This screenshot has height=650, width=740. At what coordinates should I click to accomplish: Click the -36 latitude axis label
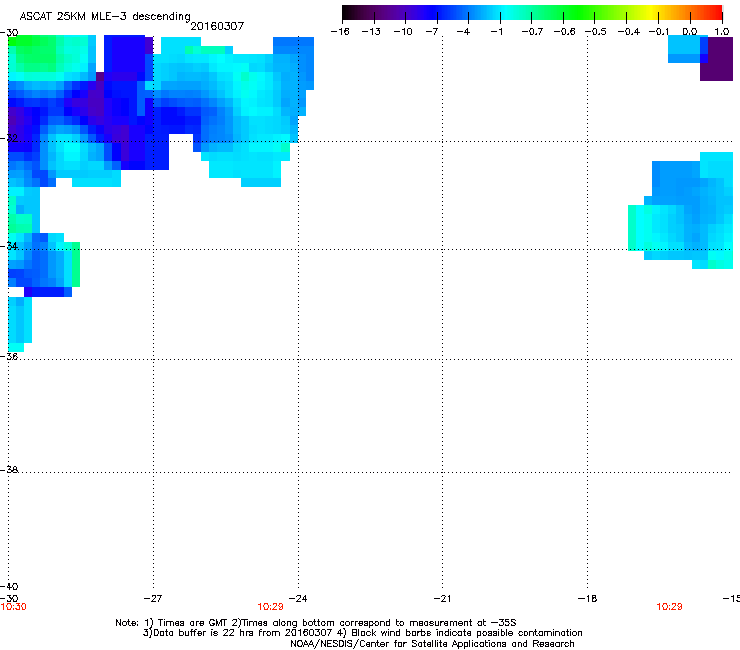point(9,357)
